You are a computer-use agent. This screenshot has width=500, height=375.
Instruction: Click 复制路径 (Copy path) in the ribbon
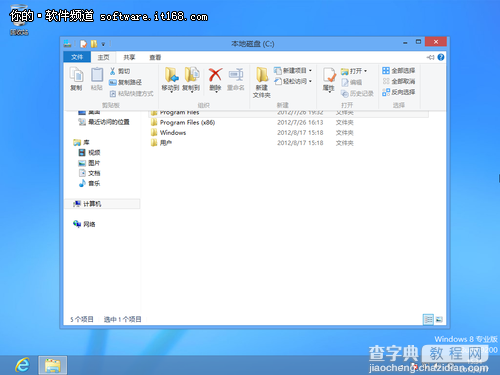click(126, 82)
